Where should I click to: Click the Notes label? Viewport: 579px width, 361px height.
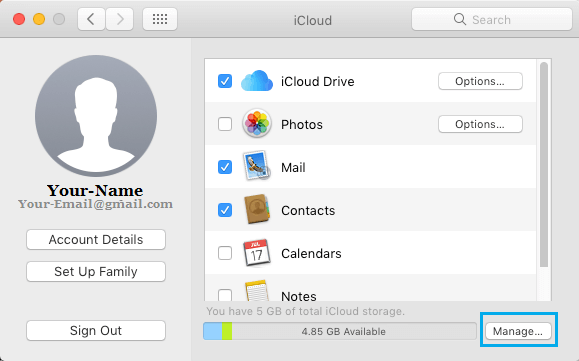tap(299, 296)
